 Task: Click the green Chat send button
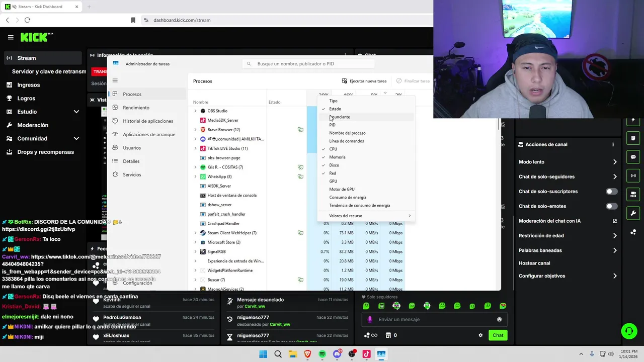point(498,335)
